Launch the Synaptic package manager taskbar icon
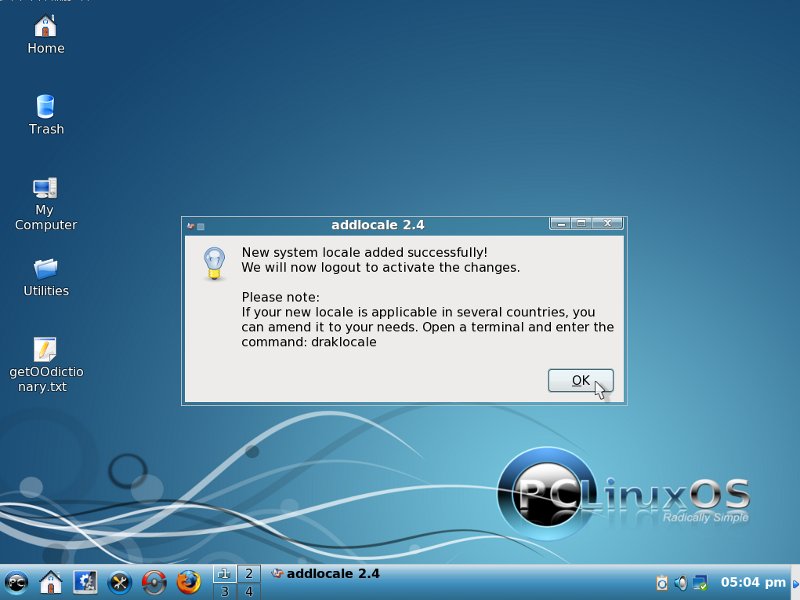The height and width of the screenshot is (600, 800). (153, 582)
